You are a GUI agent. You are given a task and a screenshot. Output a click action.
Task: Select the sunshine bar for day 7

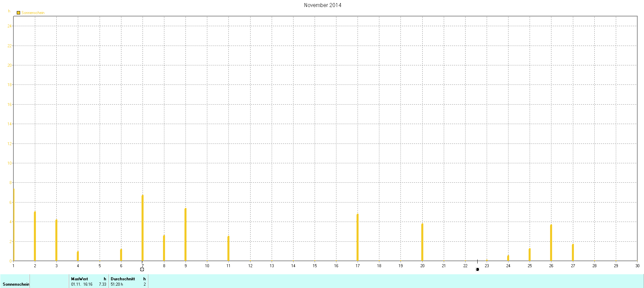(x=143, y=228)
